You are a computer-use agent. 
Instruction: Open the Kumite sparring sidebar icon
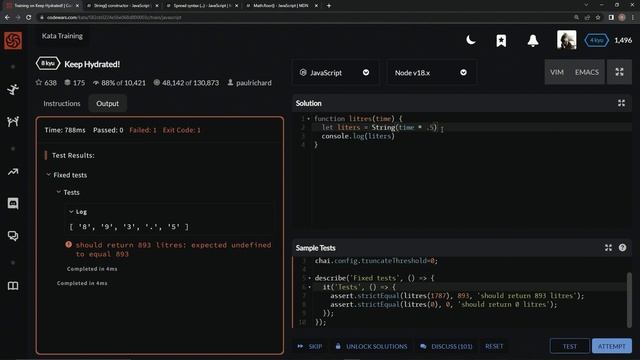point(13,121)
